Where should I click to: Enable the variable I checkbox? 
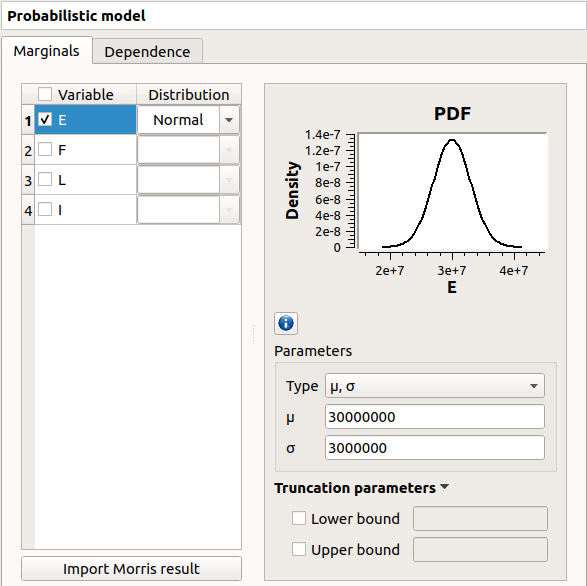45,209
